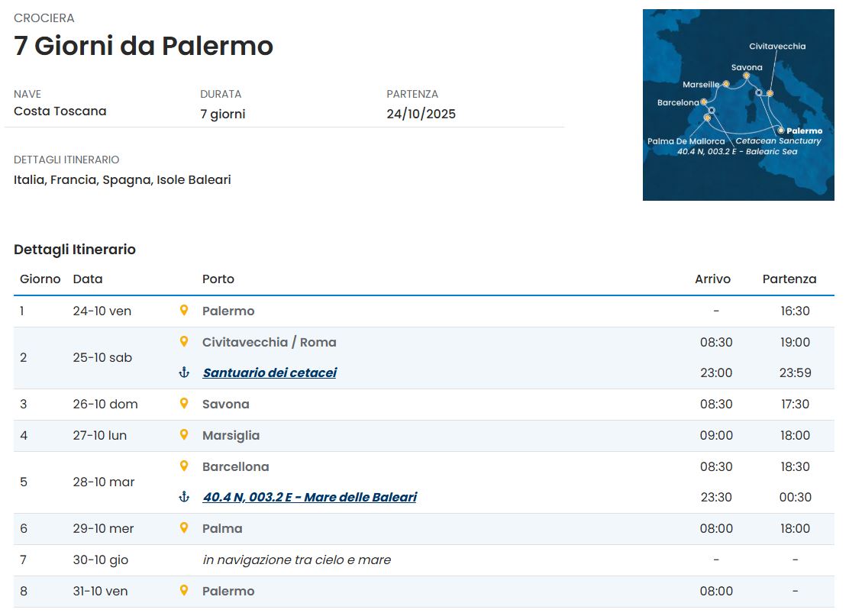Click the location pin beside Civitavecchia / Roma
Image resolution: width=849 pixels, height=616 pixels.
tap(184, 341)
